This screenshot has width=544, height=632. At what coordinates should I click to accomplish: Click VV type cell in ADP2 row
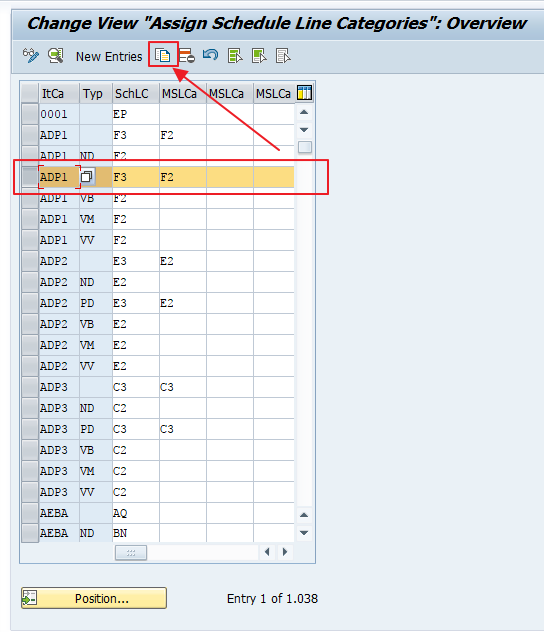point(96,366)
